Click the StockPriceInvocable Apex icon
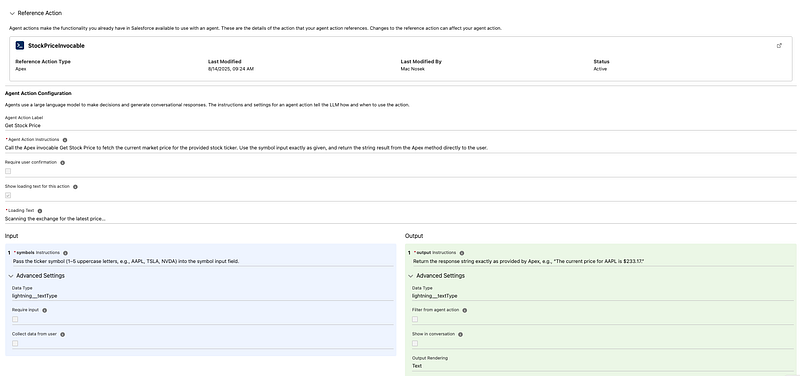Screen dimensions: 800x376 pyautogui.click(x=20, y=45)
